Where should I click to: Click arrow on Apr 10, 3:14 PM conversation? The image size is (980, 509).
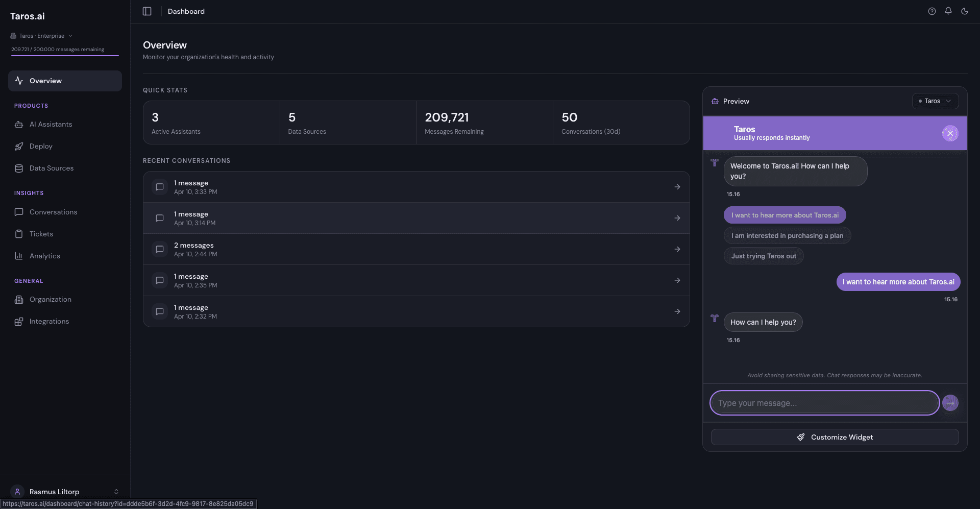click(x=677, y=218)
